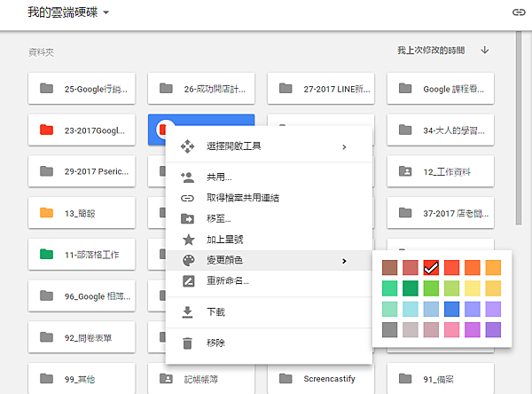Image resolution: width=532 pixels, height=394 pixels.
Task: Click the 我上次修改的時間 sort label
Action: (431, 51)
